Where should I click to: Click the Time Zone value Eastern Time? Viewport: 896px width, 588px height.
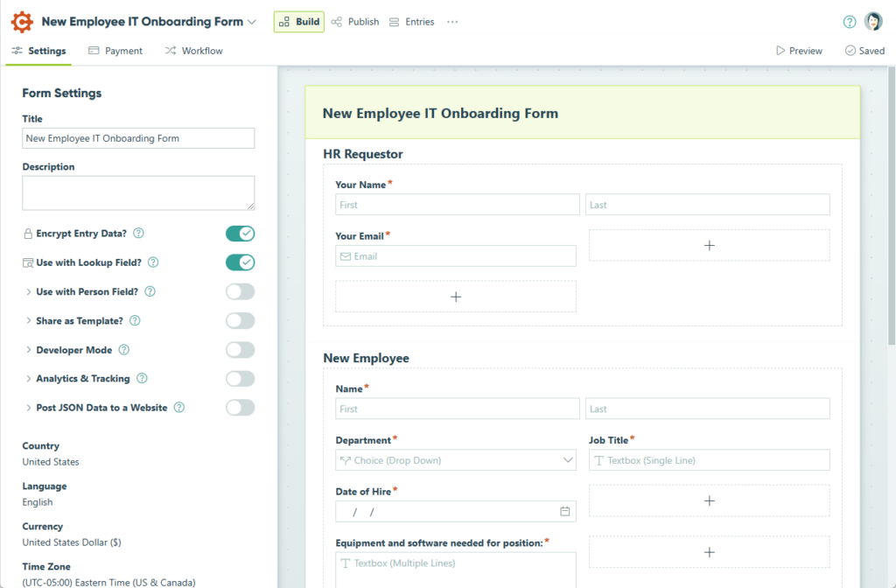(x=109, y=582)
